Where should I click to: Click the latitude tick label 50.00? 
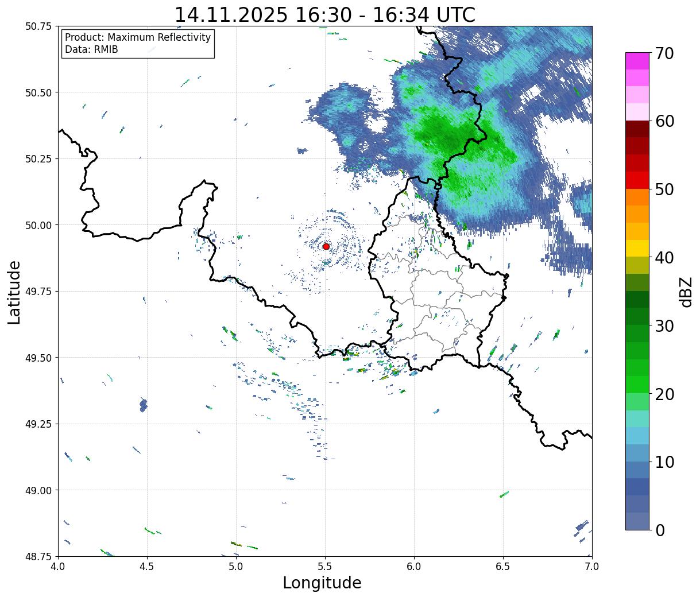[x=38, y=225]
